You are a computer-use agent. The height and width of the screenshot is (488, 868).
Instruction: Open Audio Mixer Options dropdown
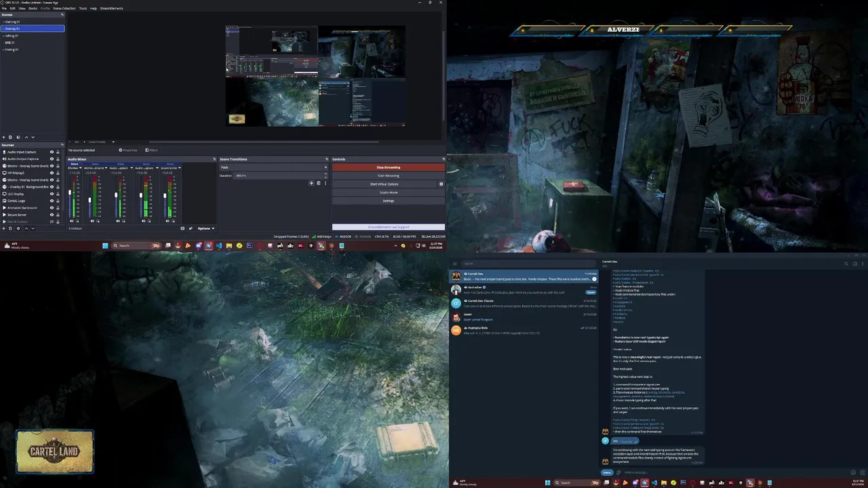206,228
